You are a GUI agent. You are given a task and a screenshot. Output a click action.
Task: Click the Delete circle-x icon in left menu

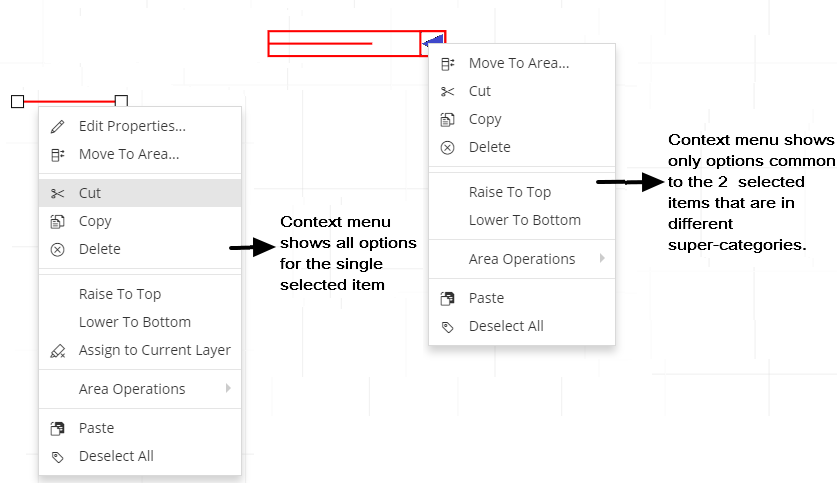coord(57,249)
